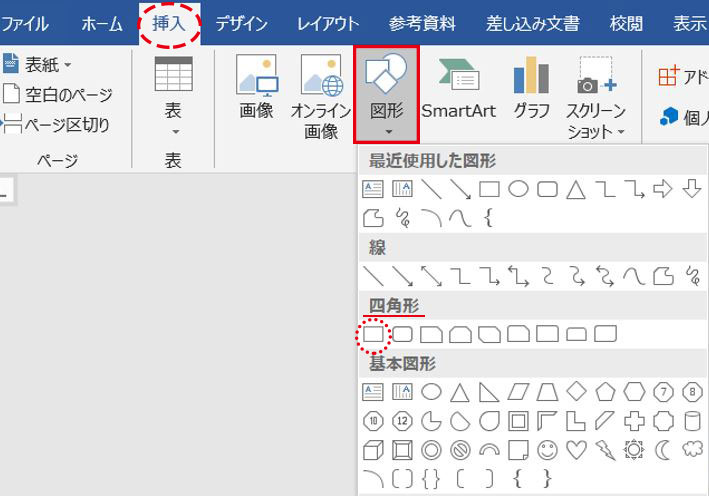Pick the snip same-side corner rectangle in 四角形
Viewport: 709px width, 496px height.
coord(460,334)
